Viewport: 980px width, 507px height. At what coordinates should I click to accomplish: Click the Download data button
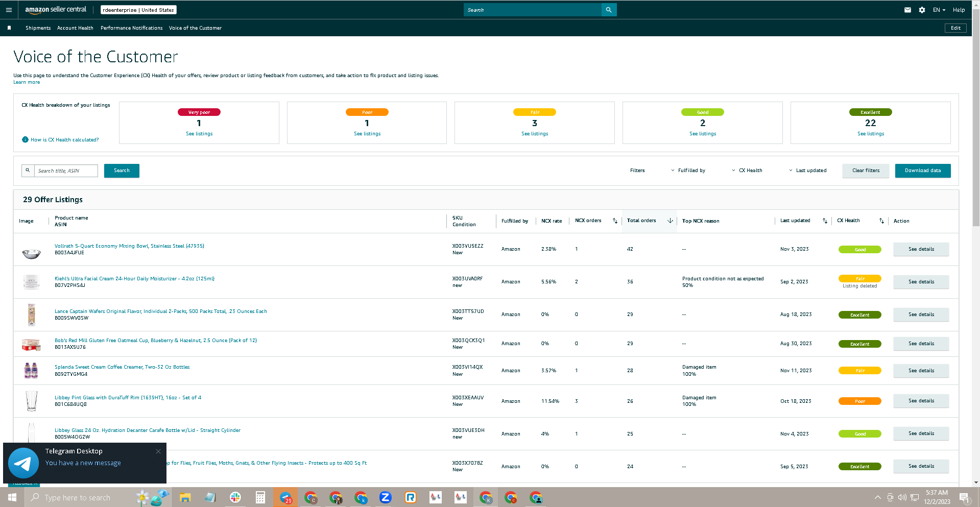coord(923,171)
